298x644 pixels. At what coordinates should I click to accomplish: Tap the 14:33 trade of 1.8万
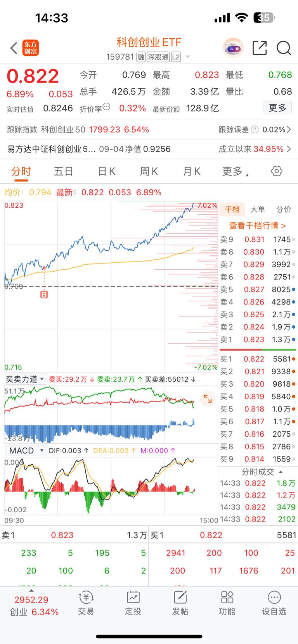(x=258, y=483)
